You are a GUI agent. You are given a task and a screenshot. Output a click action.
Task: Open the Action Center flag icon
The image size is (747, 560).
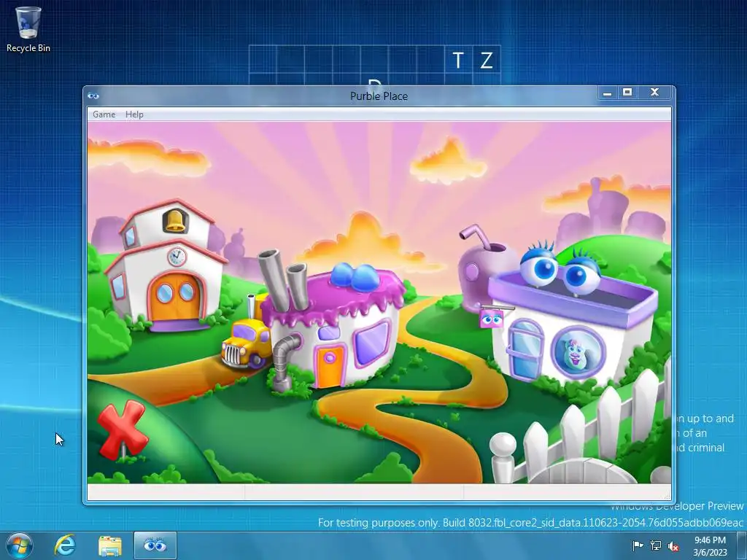coord(637,545)
